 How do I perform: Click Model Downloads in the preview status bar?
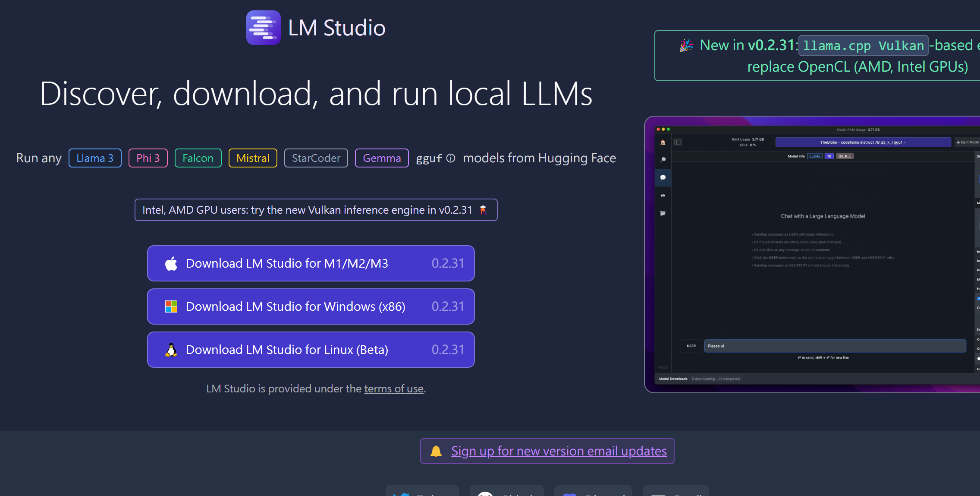673,379
